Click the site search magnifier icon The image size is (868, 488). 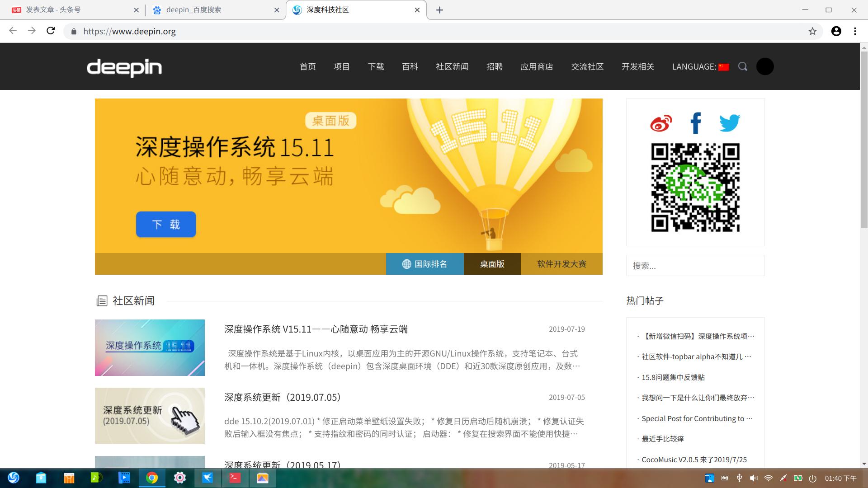tap(743, 66)
